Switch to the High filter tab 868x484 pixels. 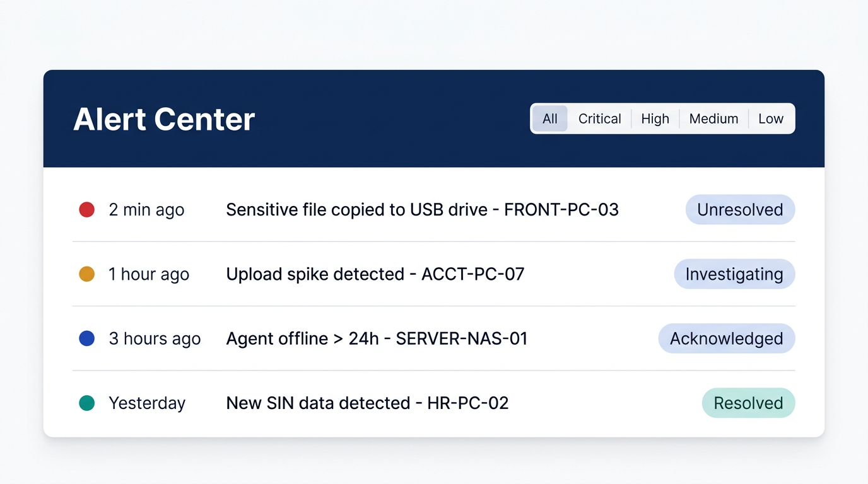coord(655,118)
